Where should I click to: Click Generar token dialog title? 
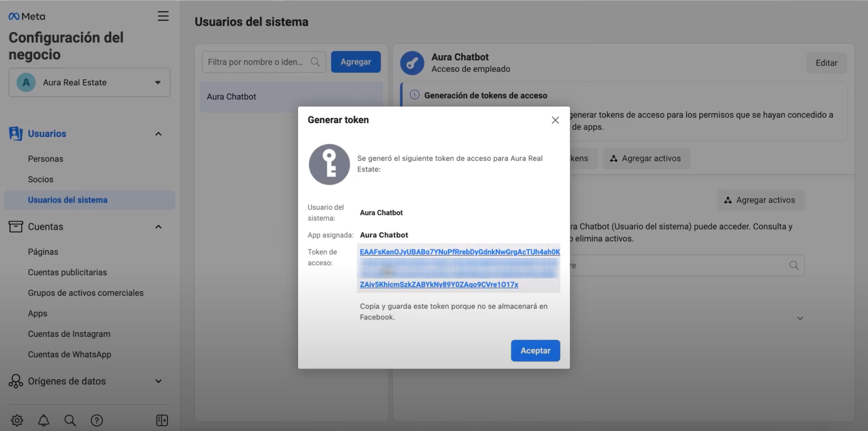click(338, 120)
